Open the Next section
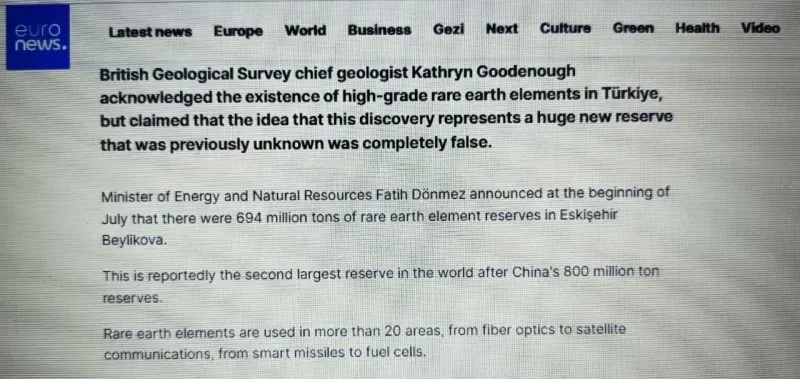Image resolution: width=800 pixels, height=379 pixels. [x=502, y=29]
